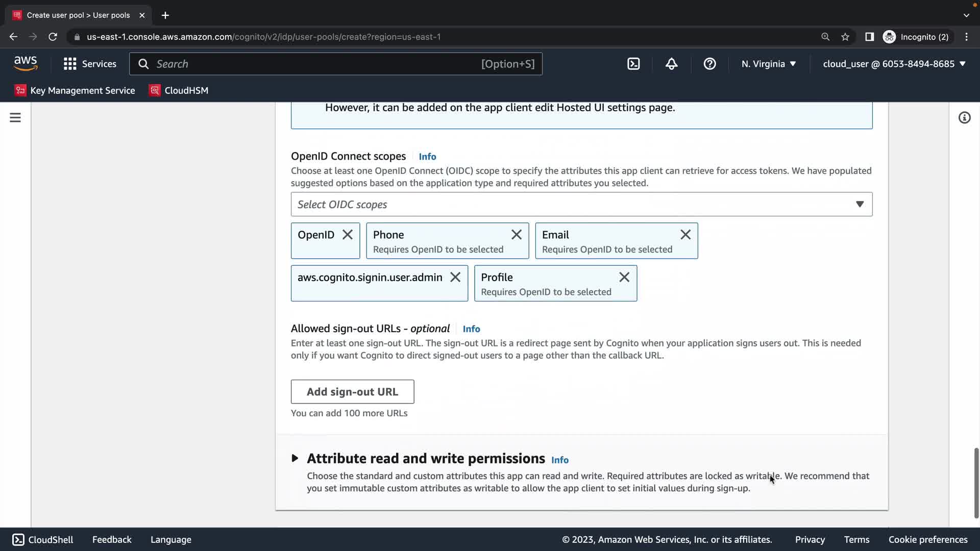980x551 pixels.
Task: Remove the Email scope token
Action: [685, 235]
